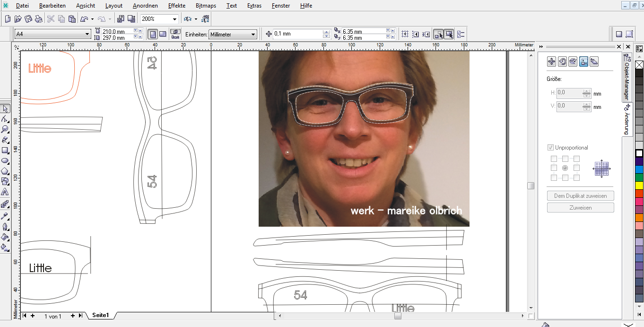Cut selection with scissors icon
644x327 pixels.
point(51,19)
